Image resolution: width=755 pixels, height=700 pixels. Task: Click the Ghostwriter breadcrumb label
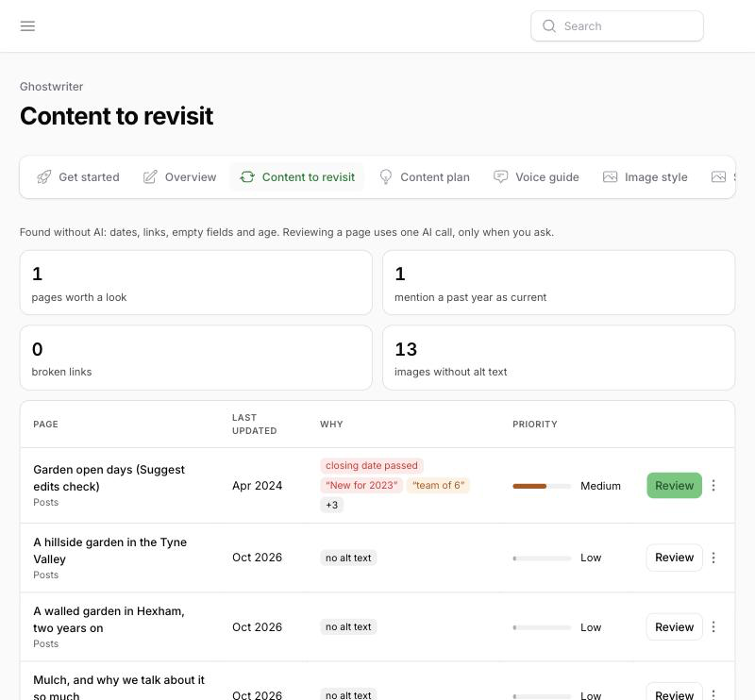pyautogui.click(x=52, y=87)
